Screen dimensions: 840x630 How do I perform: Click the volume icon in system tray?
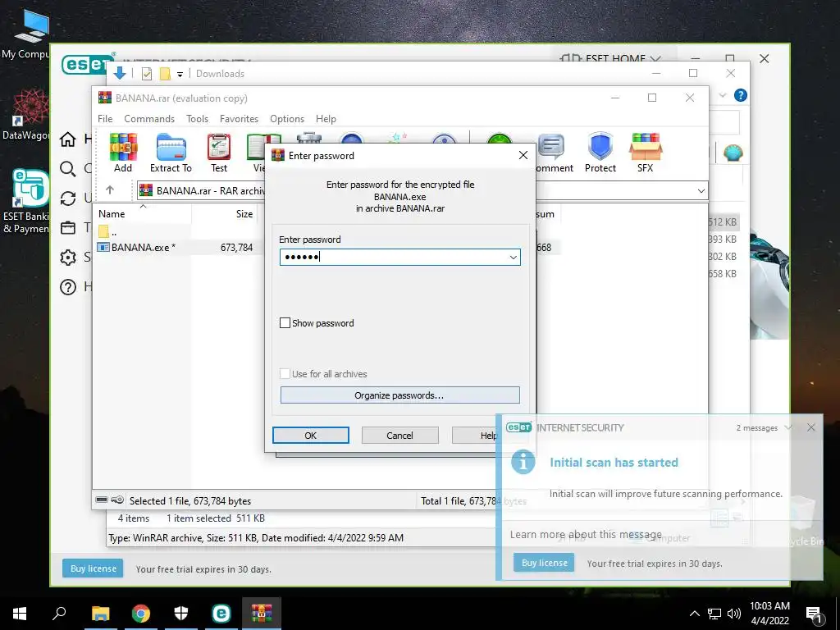coord(734,614)
